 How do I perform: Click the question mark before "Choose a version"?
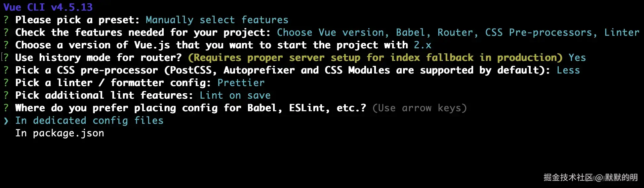coord(6,45)
